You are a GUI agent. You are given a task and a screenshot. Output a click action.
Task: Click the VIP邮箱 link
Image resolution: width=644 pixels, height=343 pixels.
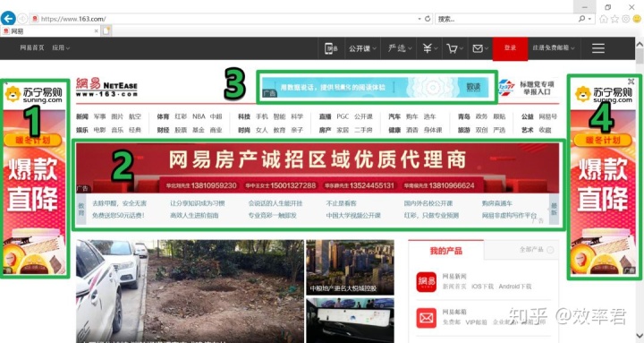tap(476, 322)
